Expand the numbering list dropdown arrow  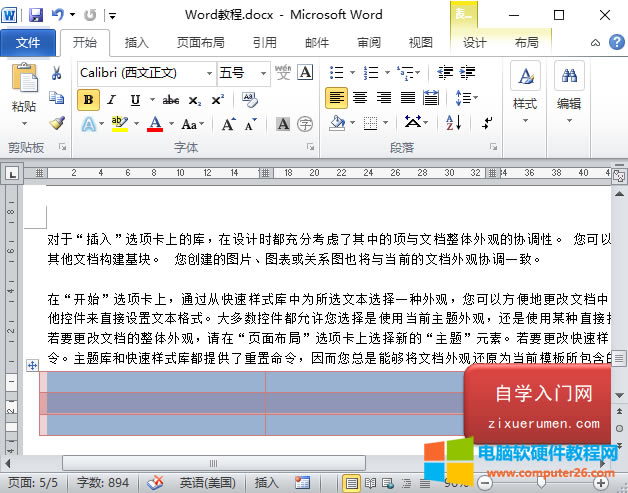[x=387, y=72]
